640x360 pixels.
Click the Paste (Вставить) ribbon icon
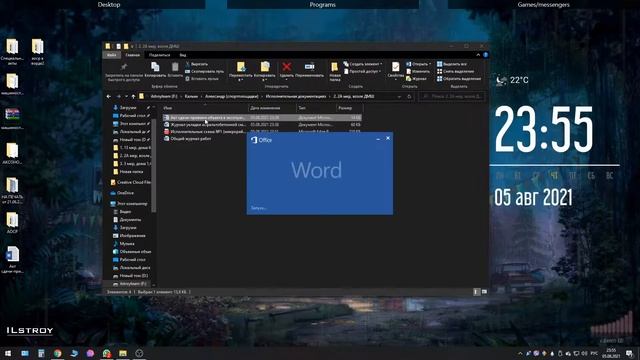[x=175, y=67]
